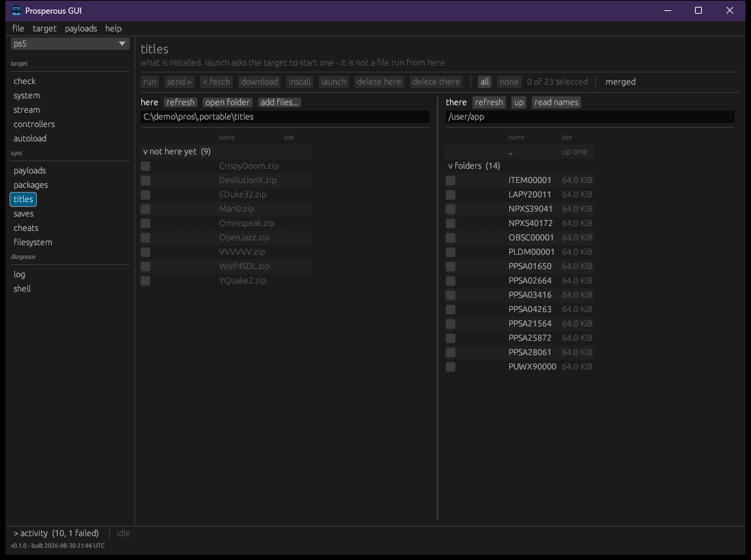Refresh the 'here' pane listing

tap(180, 102)
